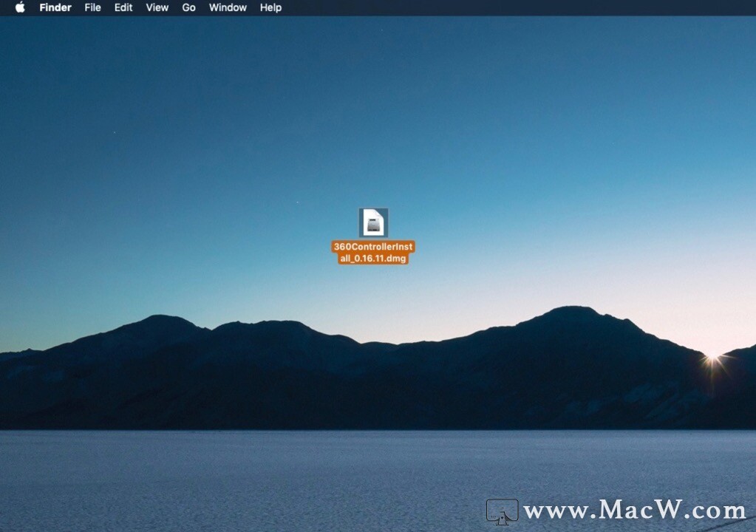Open the Help menu
Image resolution: width=756 pixels, height=532 pixels.
point(270,7)
